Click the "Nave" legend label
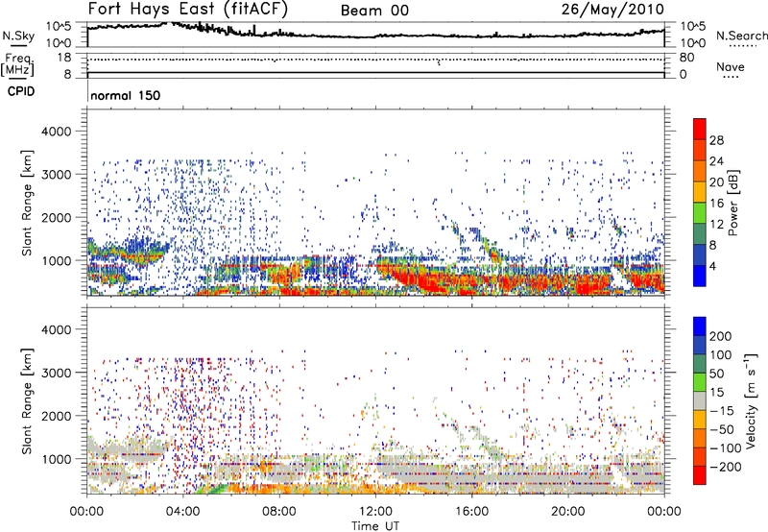The width and height of the screenshot is (768, 532). pyautogui.click(x=731, y=66)
